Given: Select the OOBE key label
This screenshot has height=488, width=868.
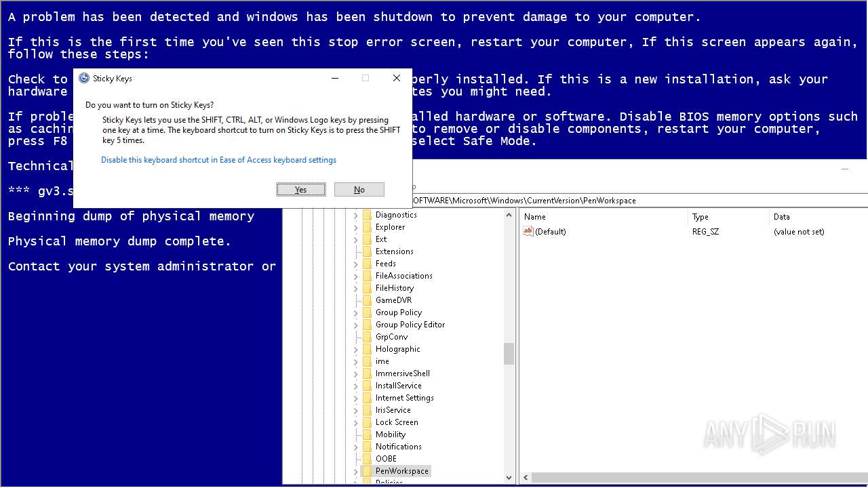Looking at the screenshot, I should [x=386, y=459].
